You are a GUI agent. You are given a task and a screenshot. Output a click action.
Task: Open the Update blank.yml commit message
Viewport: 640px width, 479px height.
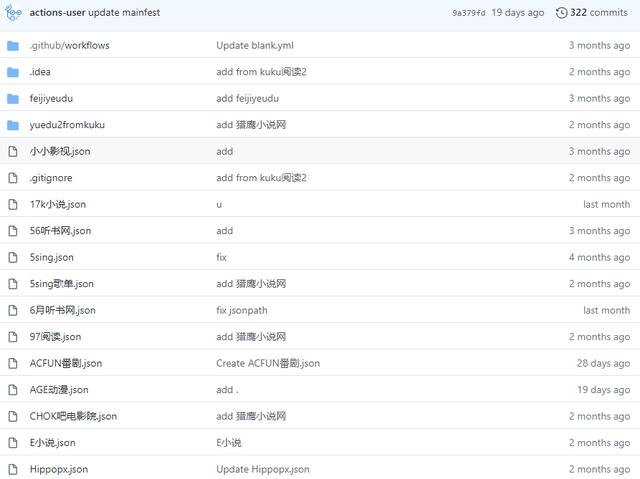click(x=255, y=45)
